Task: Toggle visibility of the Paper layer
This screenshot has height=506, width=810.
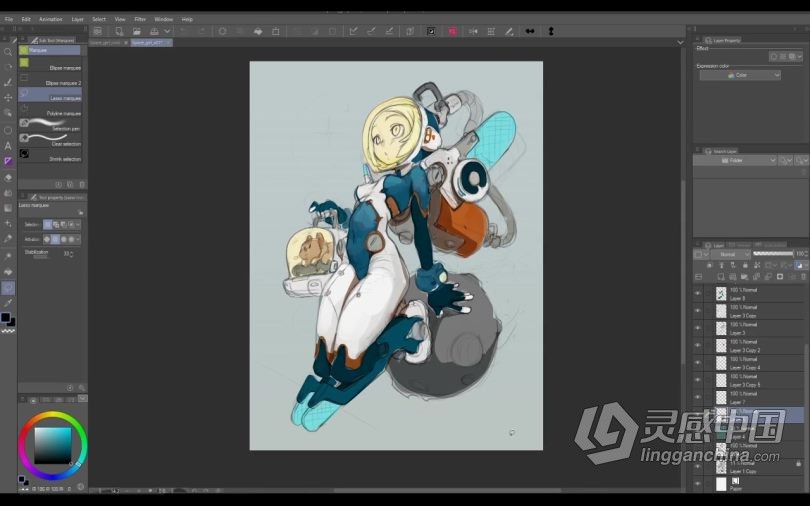Action: (697, 484)
